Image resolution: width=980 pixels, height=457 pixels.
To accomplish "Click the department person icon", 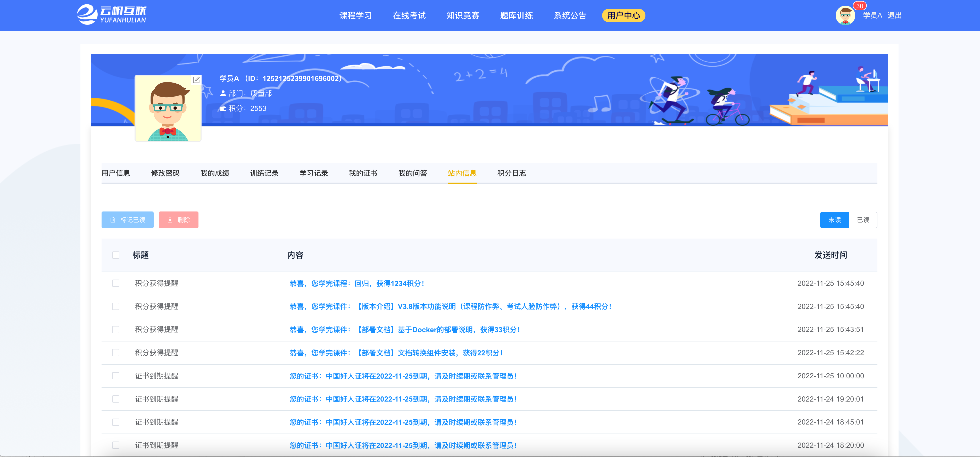I will [x=223, y=93].
